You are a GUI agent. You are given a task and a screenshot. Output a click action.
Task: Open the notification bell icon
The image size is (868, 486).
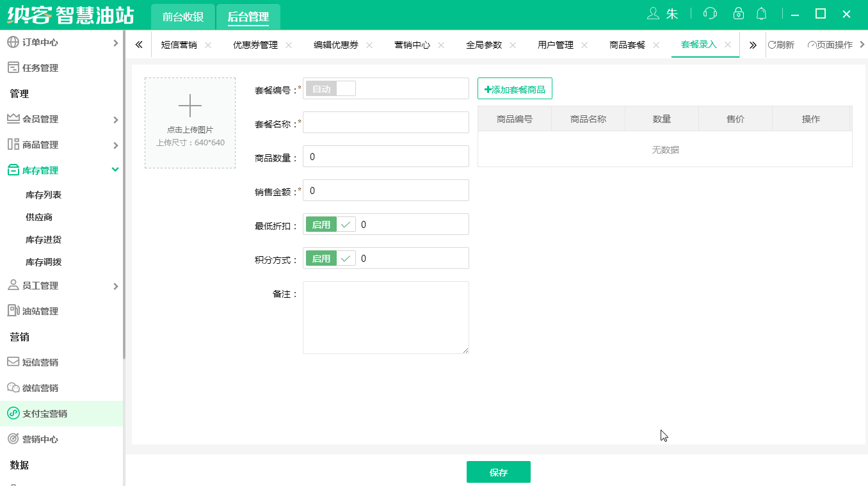761,13
